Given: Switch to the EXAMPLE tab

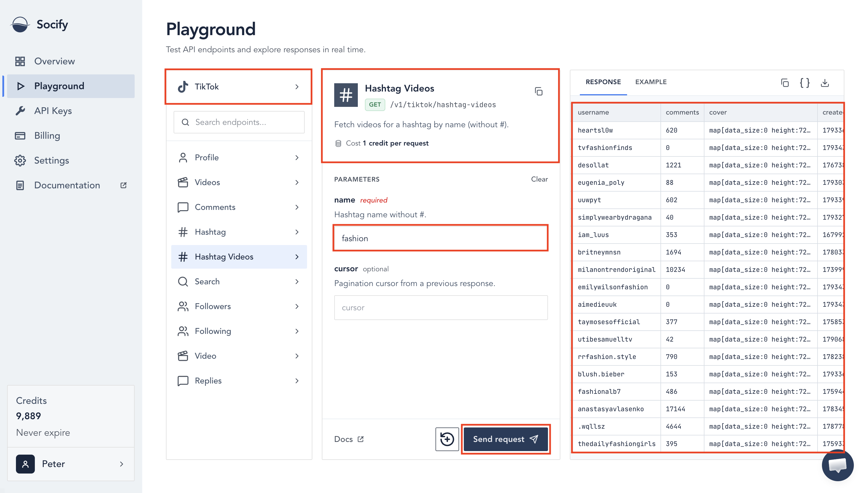Looking at the screenshot, I should [x=651, y=82].
